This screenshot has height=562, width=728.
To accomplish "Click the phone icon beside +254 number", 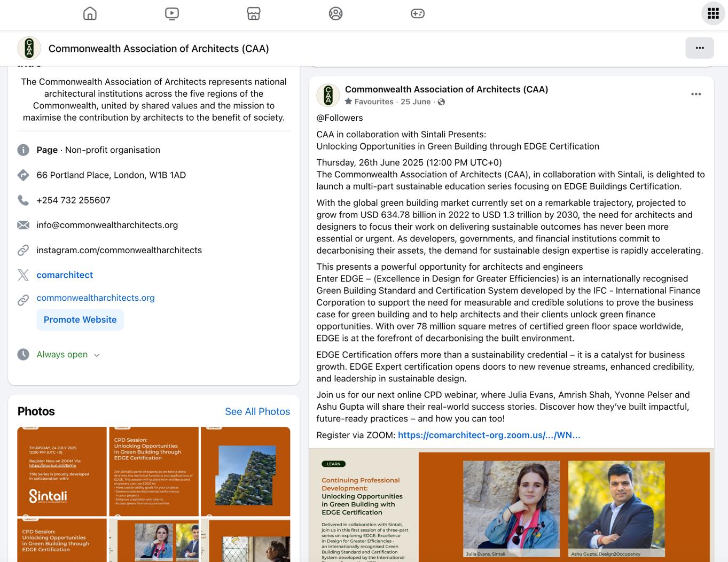I will tap(23, 200).
